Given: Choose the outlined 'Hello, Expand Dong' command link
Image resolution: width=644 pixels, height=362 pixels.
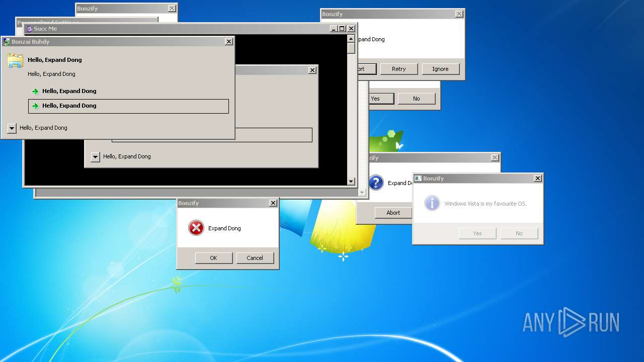Looking at the screenshot, I should click(x=128, y=106).
